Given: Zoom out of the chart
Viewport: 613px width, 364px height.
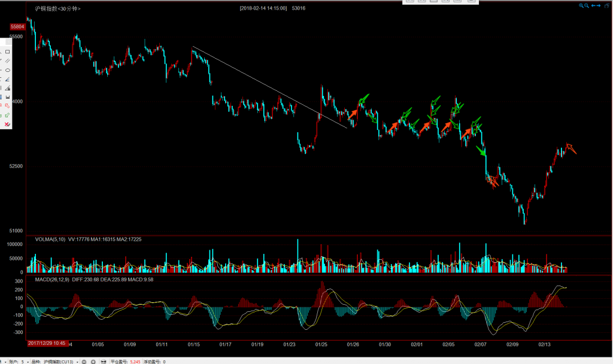Looking at the screenshot, I should tap(587, 5).
